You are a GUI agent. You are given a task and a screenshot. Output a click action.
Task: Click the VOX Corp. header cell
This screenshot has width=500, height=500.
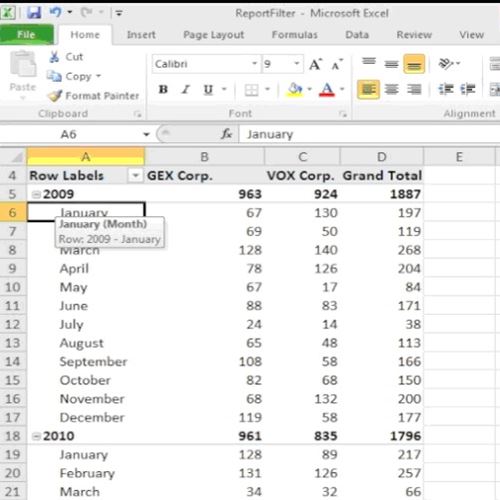(303, 175)
